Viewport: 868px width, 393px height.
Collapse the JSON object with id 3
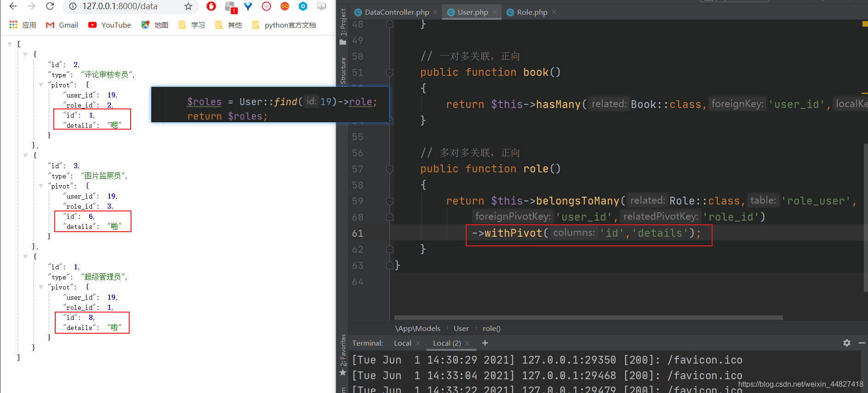[25, 155]
